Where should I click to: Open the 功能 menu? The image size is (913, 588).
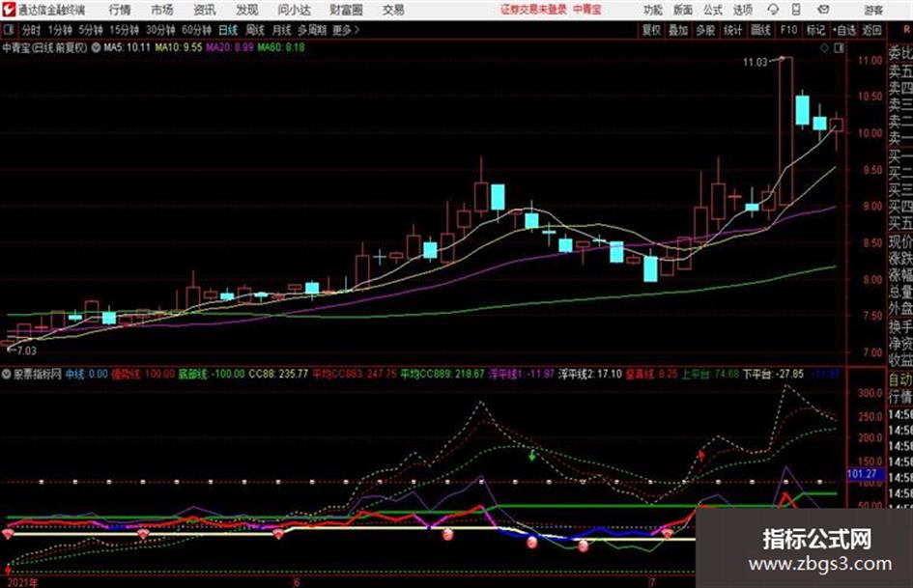[x=653, y=10]
